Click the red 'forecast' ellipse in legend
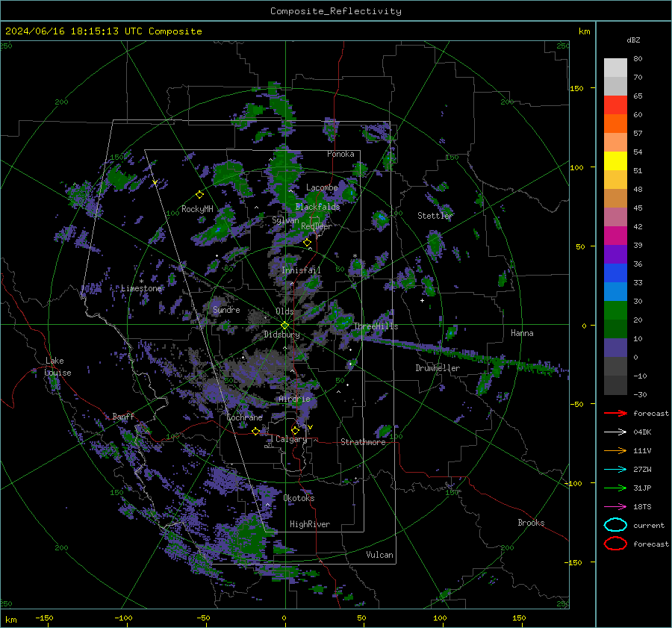This screenshot has height=628, width=672. click(x=615, y=544)
